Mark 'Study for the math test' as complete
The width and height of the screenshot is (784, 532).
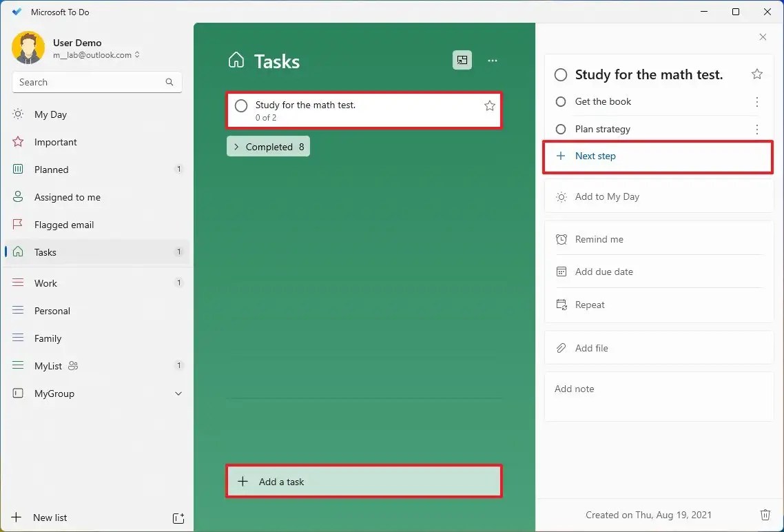tap(241, 105)
